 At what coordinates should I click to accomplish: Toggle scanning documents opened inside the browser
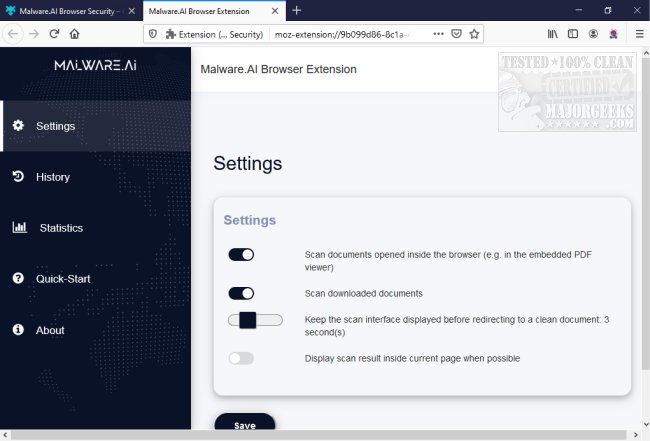pos(241,254)
